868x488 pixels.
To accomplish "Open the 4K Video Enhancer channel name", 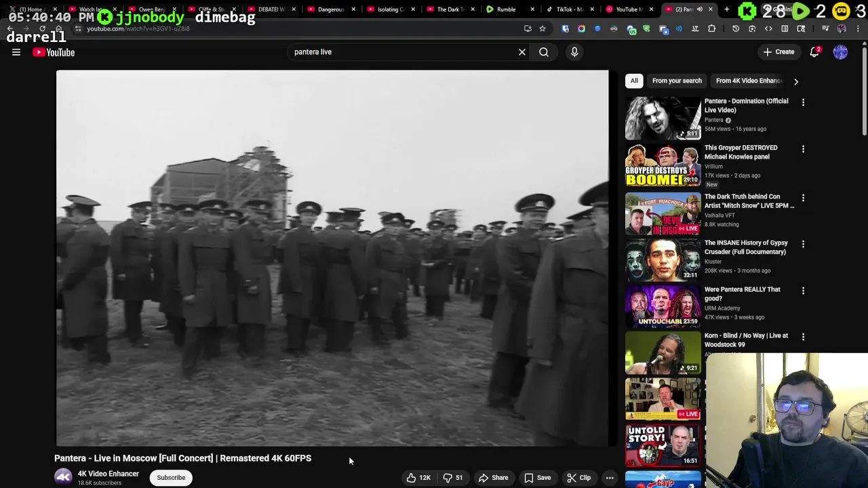I will point(108,474).
